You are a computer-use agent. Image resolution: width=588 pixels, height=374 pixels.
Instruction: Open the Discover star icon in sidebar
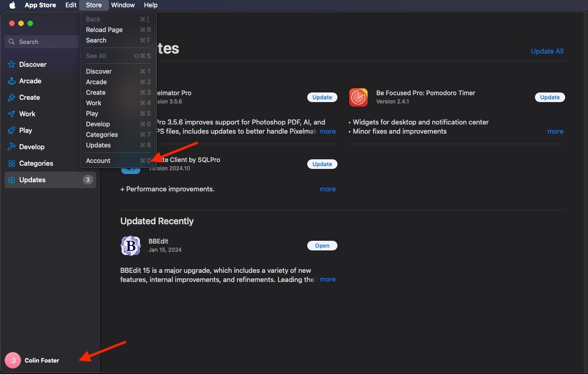(11, 65)
